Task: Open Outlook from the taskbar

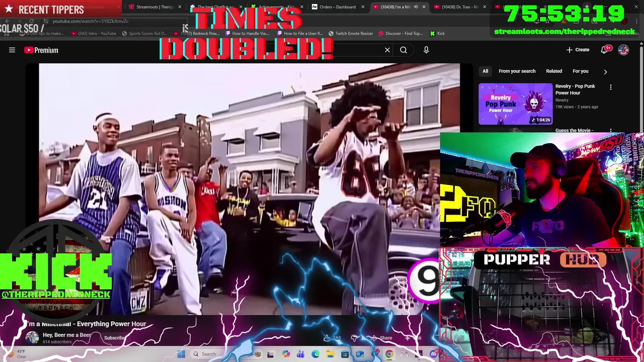Action: pos(360,354)
